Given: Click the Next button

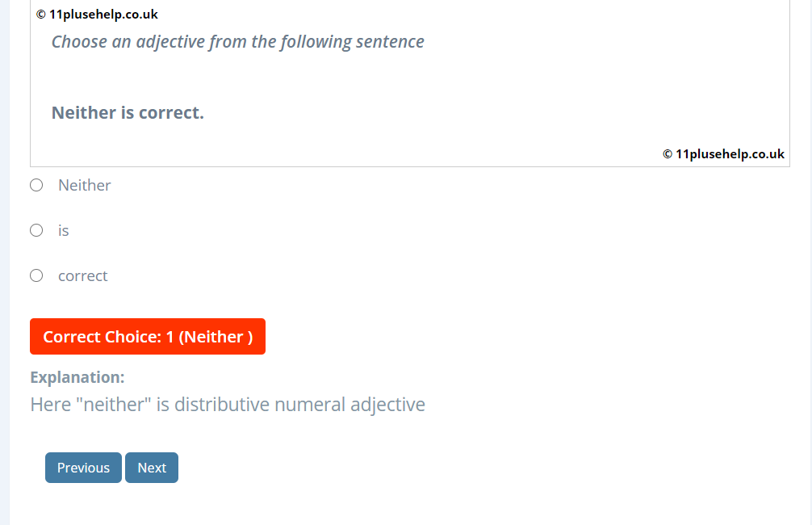Looking at the screenshot, I should tap(151, 467).
